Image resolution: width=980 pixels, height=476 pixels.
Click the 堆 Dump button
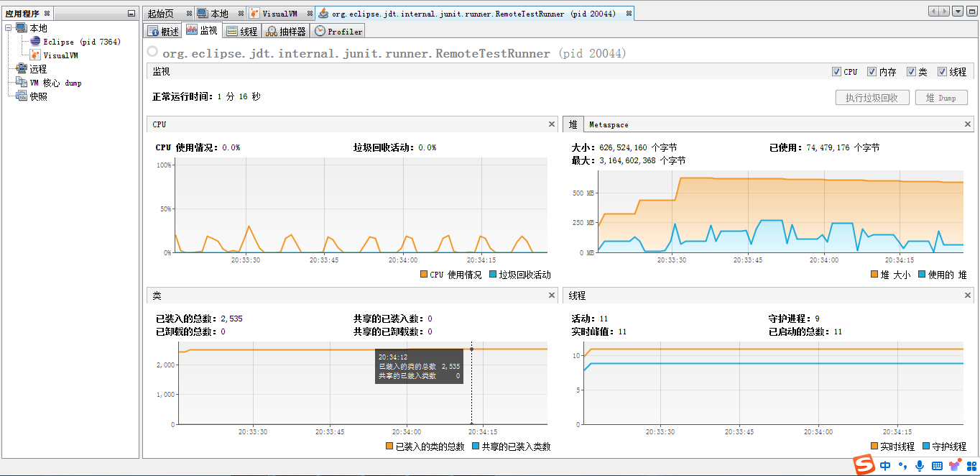941,98
